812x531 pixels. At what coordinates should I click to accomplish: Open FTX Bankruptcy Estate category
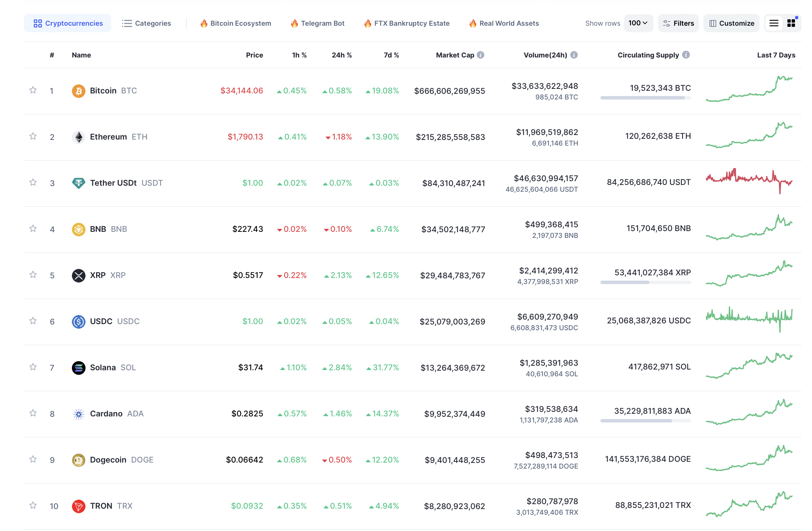tap(407, 23)
